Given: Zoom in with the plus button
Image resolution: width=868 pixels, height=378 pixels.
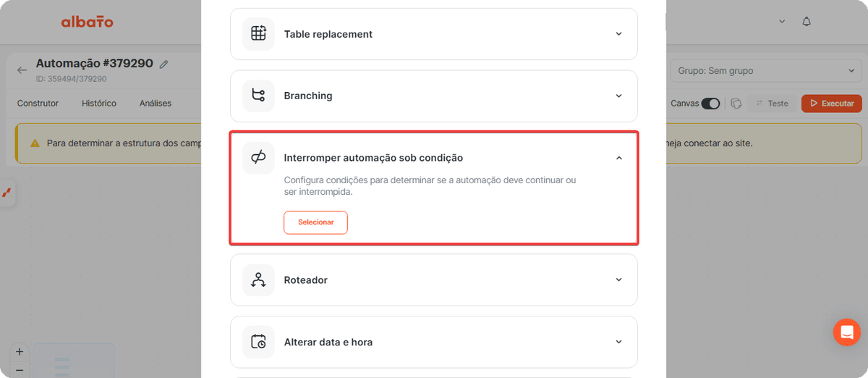Looking at the screenshot, I should 20,352.
